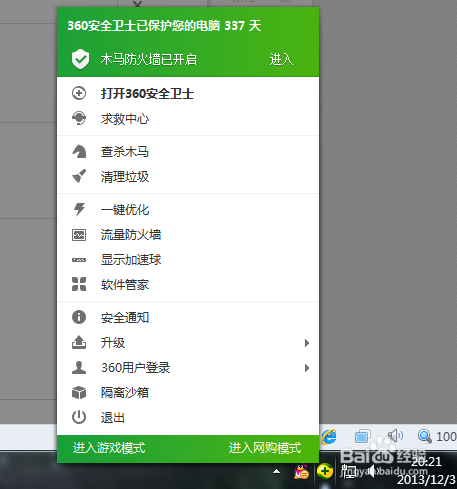Select 退出 to exit 360

coord(188,418)
